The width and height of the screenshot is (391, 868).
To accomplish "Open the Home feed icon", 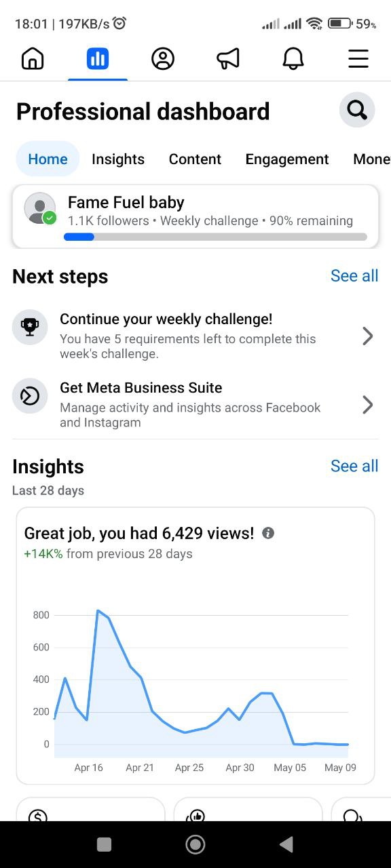I will pyautogui.click(x=33, y=59).
